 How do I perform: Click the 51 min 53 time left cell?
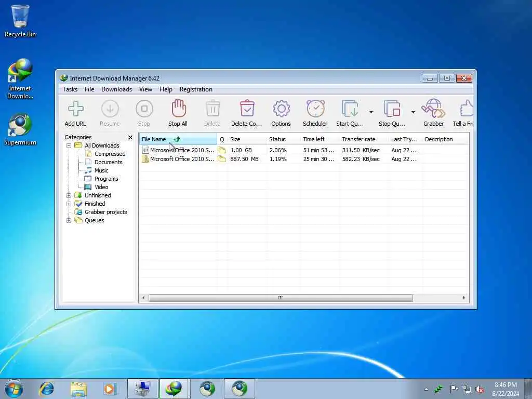[318, 150]
